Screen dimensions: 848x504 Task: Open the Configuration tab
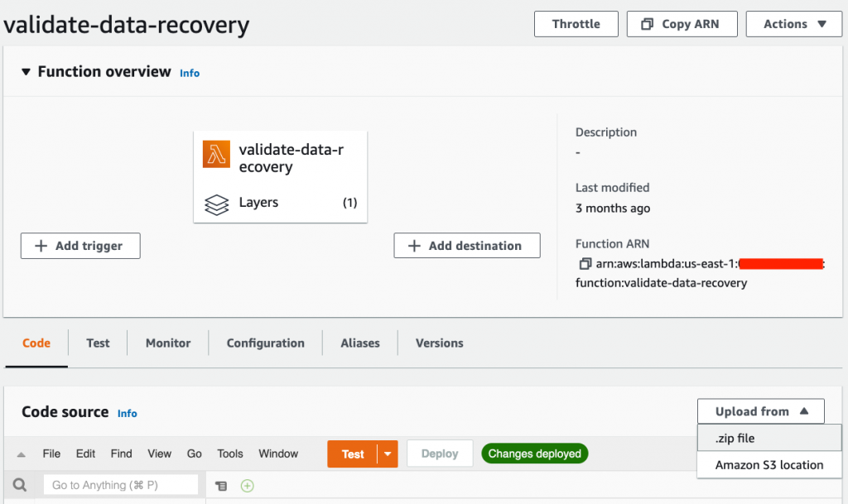(265, 343)
